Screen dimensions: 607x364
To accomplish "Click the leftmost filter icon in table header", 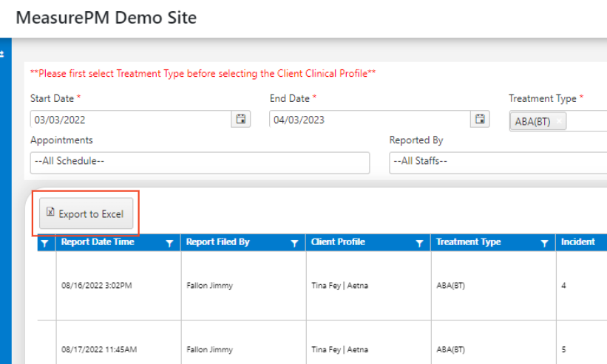I will click(x=45, y=243).
